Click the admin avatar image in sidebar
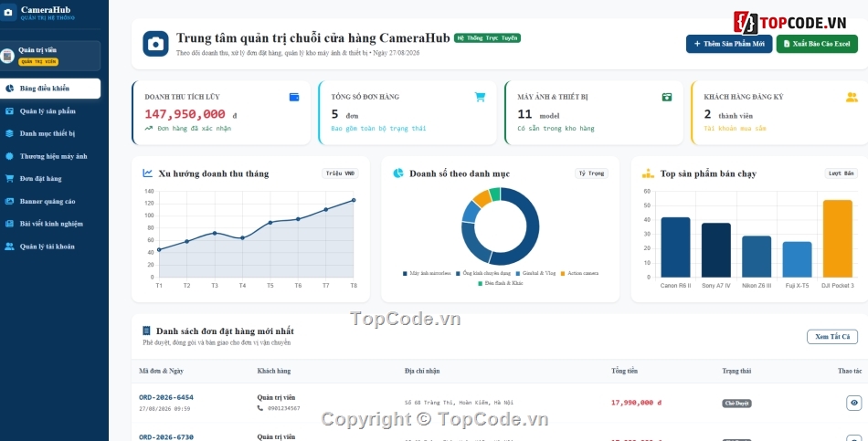The image size is (868, 441). 7,56
